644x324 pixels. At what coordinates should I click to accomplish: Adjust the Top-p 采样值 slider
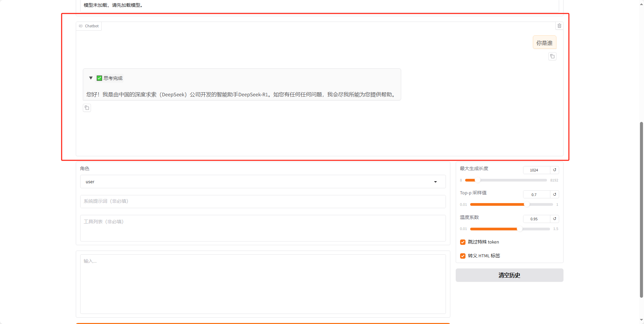coord(511,204)
